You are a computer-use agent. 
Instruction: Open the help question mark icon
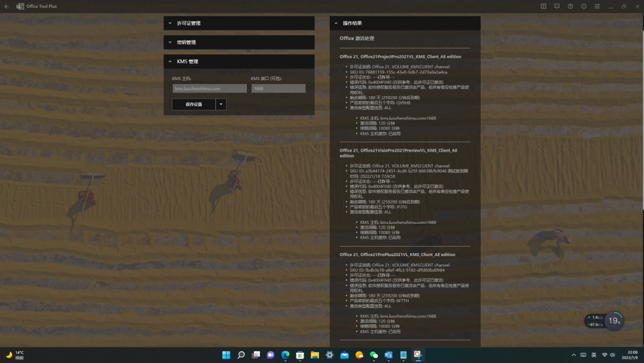[x=571, y=6]
